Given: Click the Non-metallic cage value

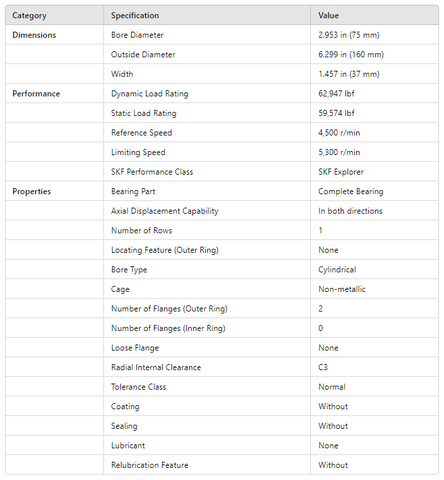Looking at the screenshot, I should (x=342, y=289).
